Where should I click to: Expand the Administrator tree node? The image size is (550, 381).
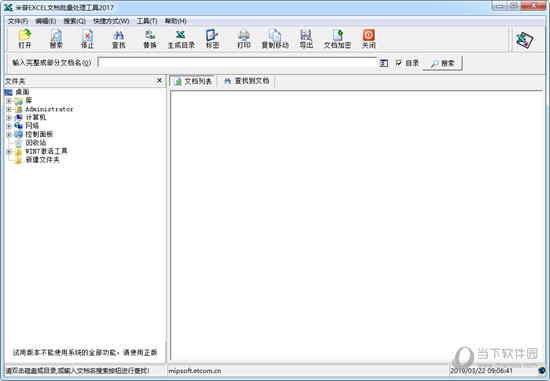pos(9,109)
